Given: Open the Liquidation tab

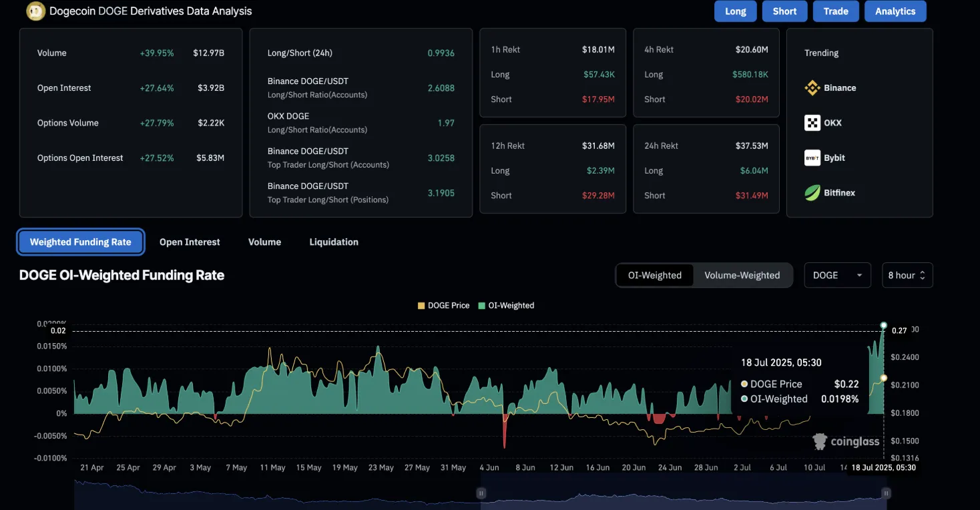Looking at the screenshot, I should pos(334,242).
